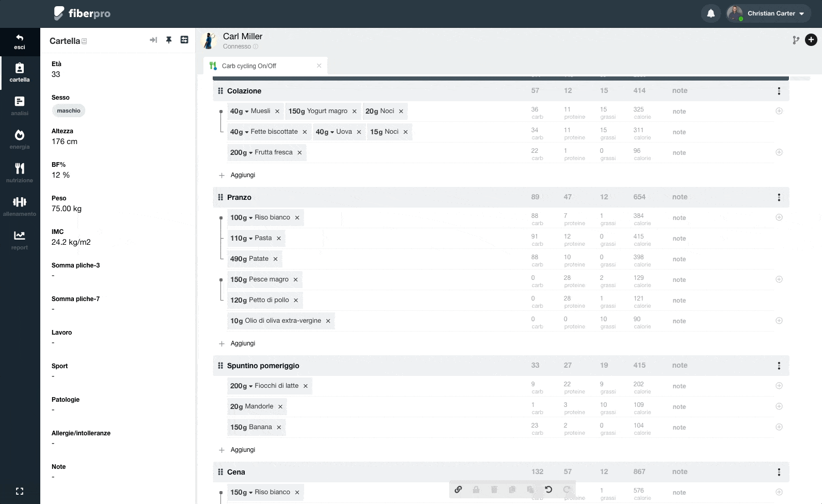Click the plus circle on Muesli row
This screenshot has height=504, width=822.
pyautogui.click(x=779, y=111)
